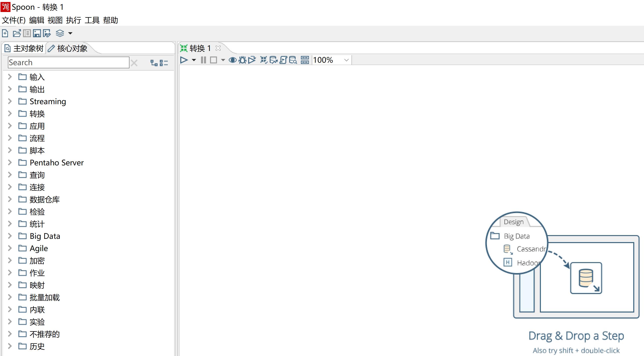Click the Run with options dropdown arrow
The height and width of the screenshot is (356, 644).
[x=194, y=60]
